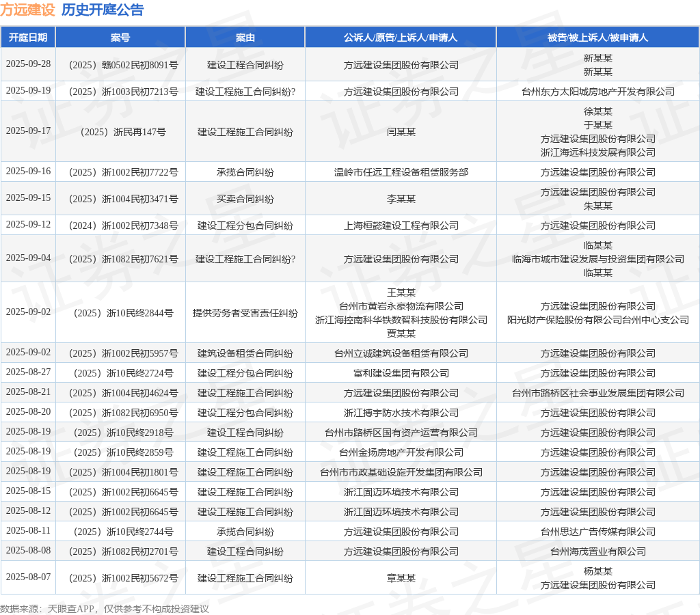Click case number (2025)浙1082民初7621号
This screenshot has width=700, height=615.
(123, 259)
